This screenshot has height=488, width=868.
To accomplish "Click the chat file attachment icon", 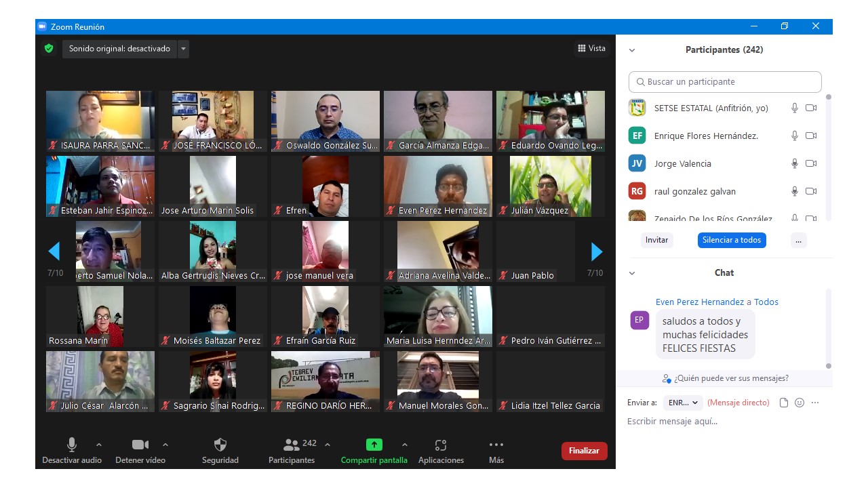I will coord(784,403).
